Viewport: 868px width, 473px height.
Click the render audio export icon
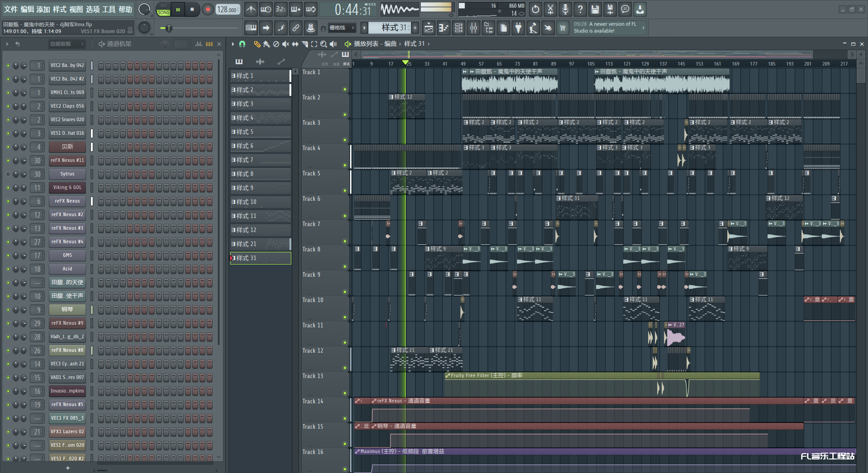pos(610,9)
